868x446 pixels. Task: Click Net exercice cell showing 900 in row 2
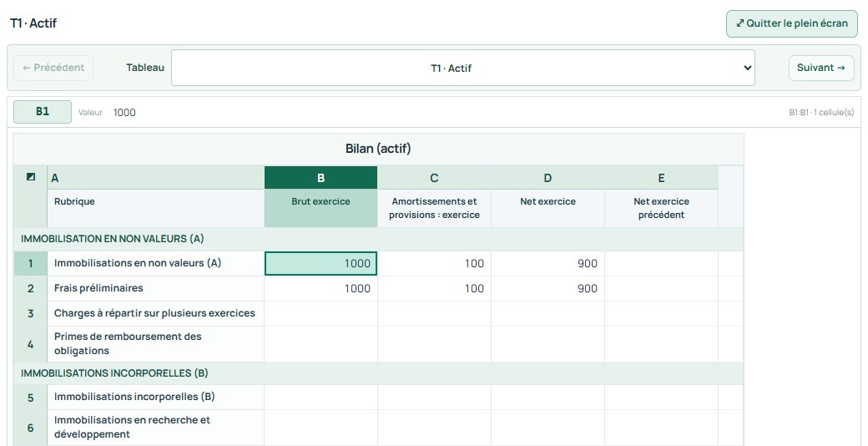(548, 289)
